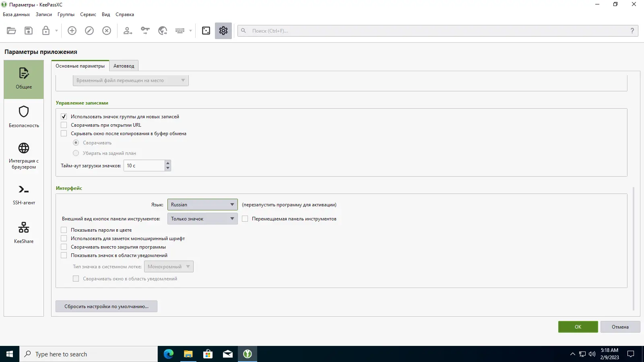The height and width of the screenshot is (362, 644).
Task: Select the Сворачивать radio option
Action: [76, 143]
